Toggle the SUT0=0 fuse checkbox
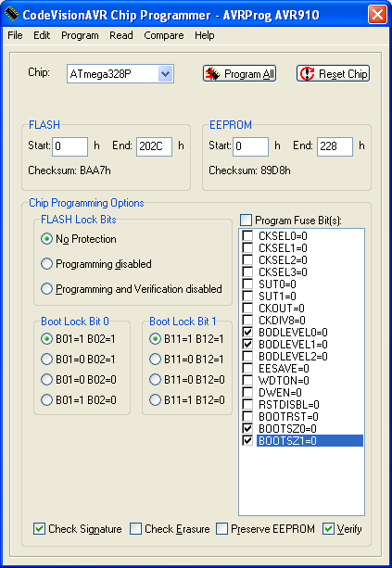The width and height of the screenshot is (392, 568). (247, 284)
